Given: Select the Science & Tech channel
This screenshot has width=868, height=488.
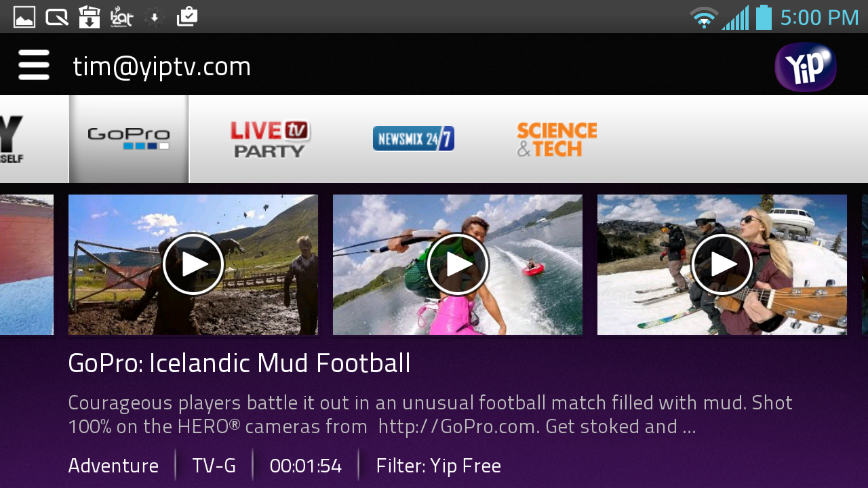Looking at the screenshot, I should point(557,139).
